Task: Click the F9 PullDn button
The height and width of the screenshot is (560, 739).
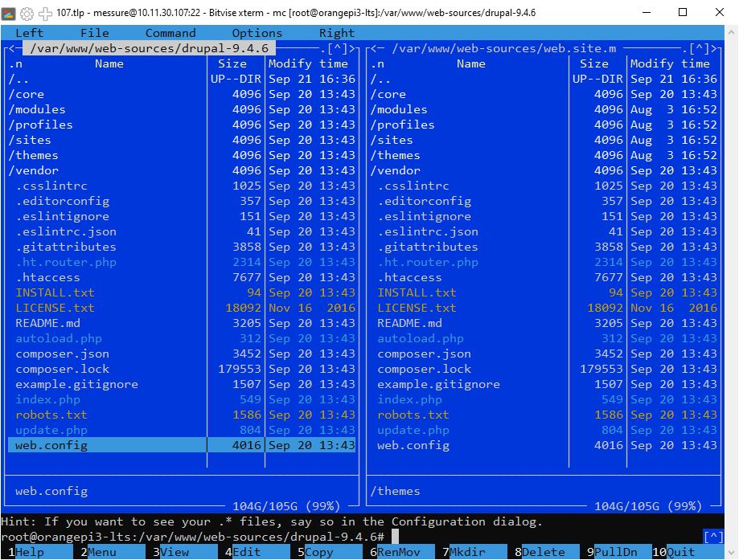Action: (x=620, y=552)
